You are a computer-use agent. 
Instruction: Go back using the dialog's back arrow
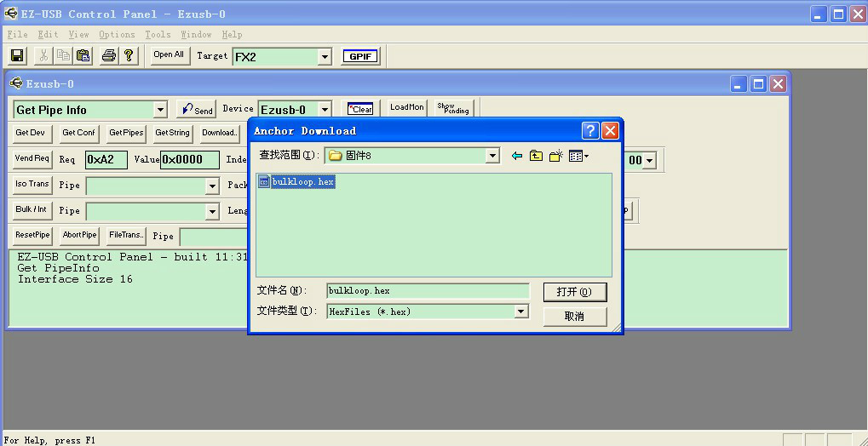click(516, 156)
